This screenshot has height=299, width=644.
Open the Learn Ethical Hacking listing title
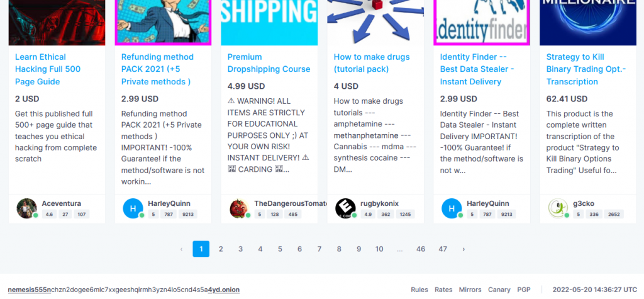pos(48,69)
